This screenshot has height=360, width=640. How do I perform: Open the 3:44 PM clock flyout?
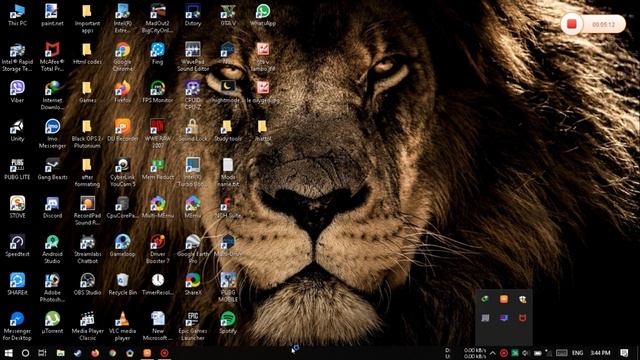600,353
